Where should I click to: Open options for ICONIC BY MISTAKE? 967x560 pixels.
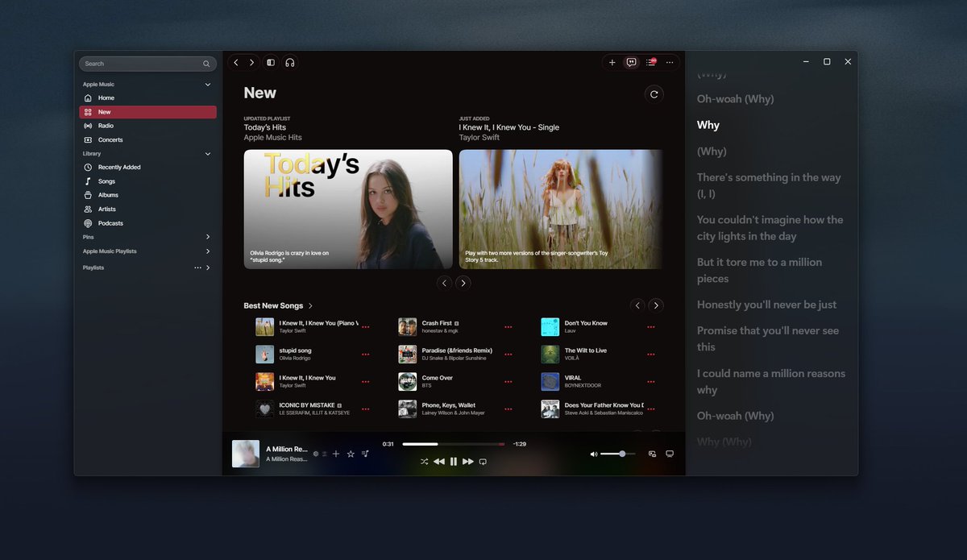click(366, 409)
